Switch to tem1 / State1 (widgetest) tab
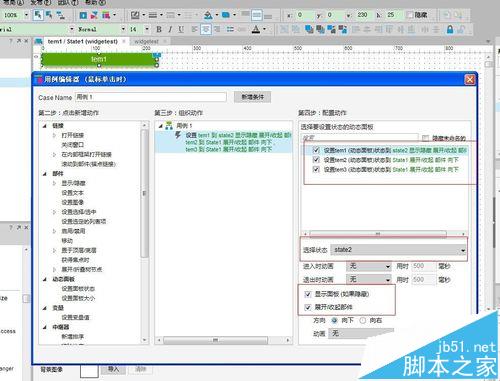500x381 pixels. click(82, 41)
